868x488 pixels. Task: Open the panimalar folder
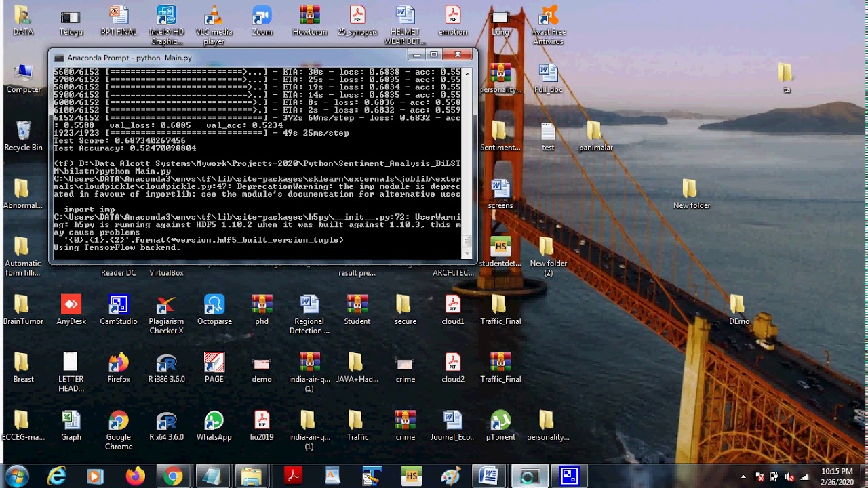tap(595, 136)
